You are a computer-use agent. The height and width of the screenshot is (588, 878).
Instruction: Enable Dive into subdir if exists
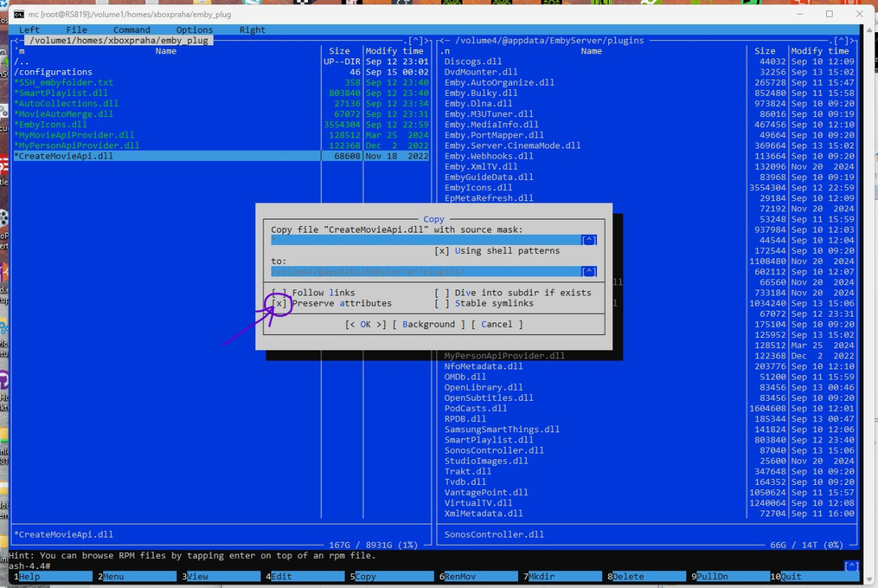click(442, 293)
